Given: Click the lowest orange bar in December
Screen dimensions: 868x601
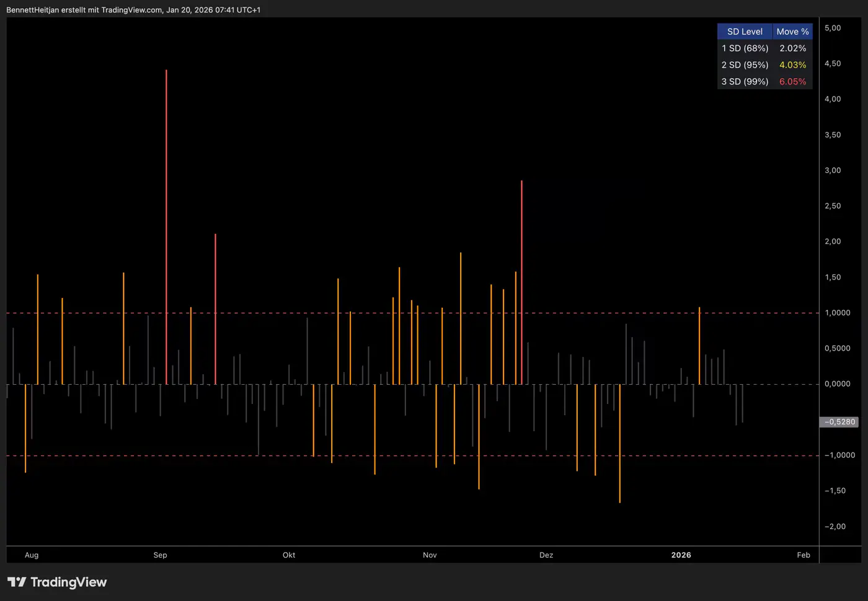Looking at the screenshot, I should pyautogui.click(x=620, y=444).
